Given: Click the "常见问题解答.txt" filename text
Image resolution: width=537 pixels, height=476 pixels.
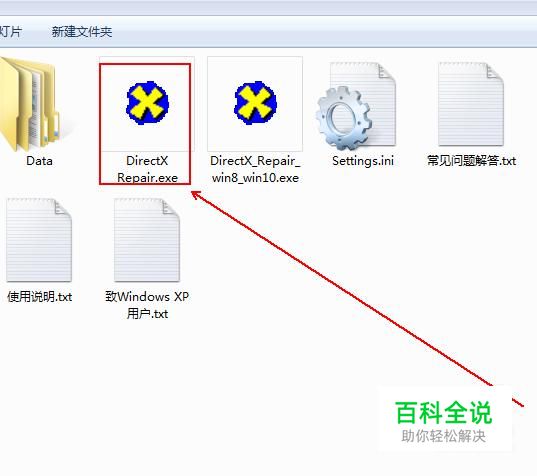Looking at the screenshot, I should pyautogui.click(x=471, y=161).
